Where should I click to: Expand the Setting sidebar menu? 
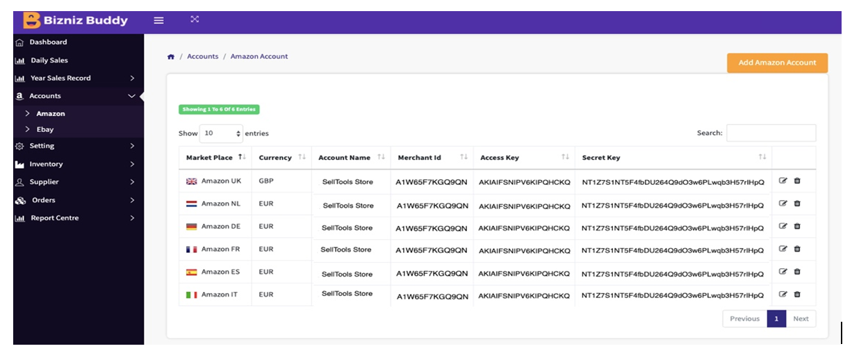tap(132, 146)
